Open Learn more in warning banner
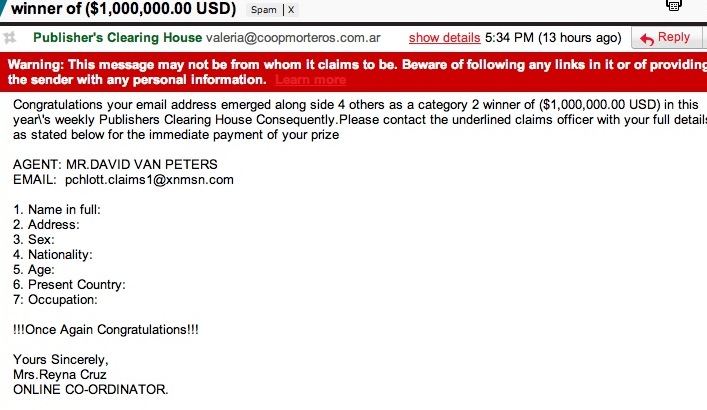The image size is (707, 410). click(x=310, y=80)
